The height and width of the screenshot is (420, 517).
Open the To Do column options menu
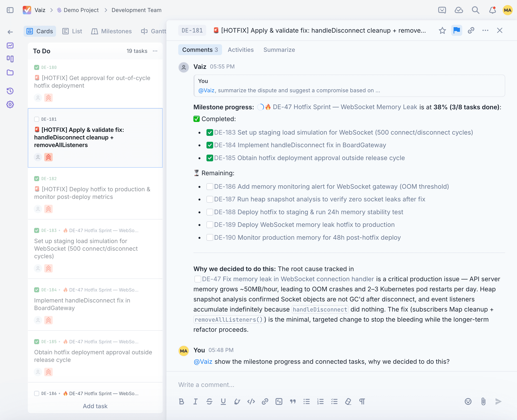click(x=155, y=51)
